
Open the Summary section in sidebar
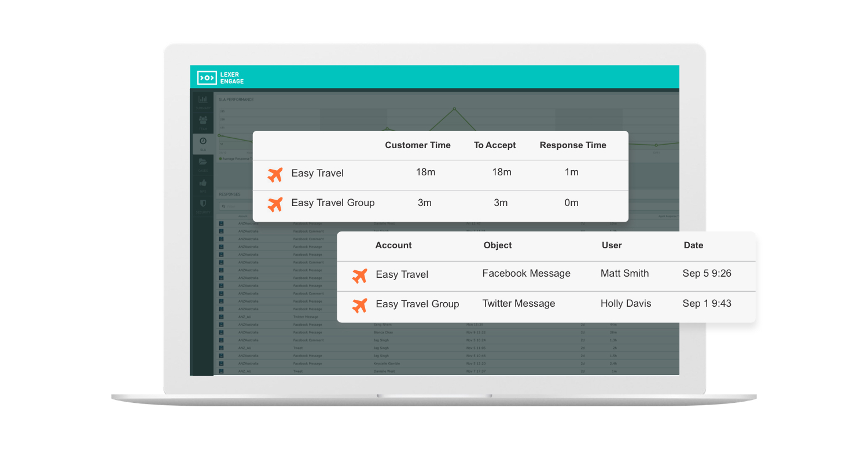pyautogui.click(x=203, y=102)
